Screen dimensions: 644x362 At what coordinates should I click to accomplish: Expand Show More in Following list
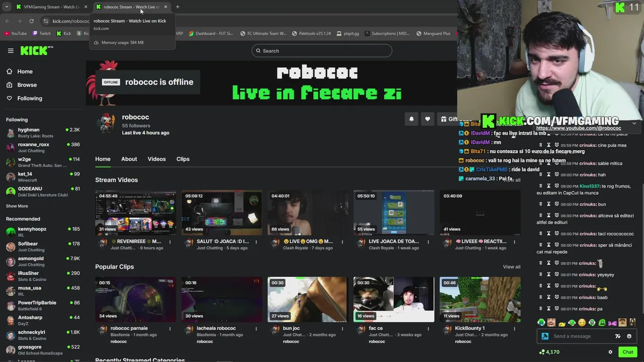click(17, 206)
